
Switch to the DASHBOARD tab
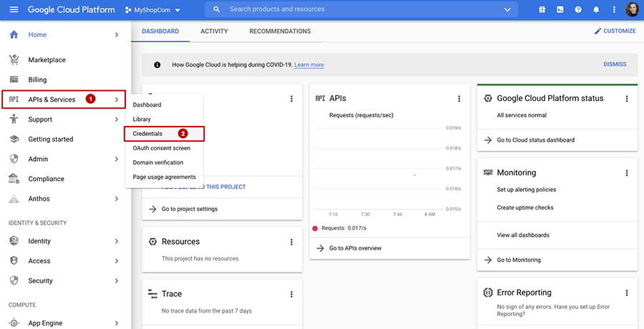(x=160, y=31)
